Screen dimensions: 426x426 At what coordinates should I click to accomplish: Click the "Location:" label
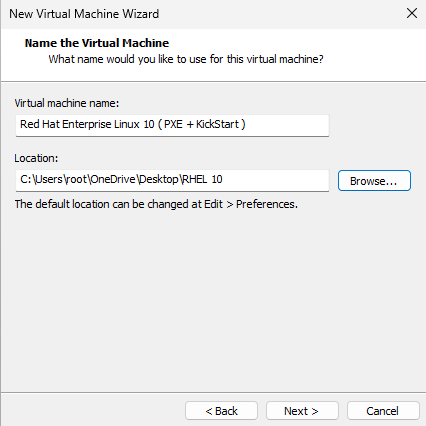[x=36, y=158]
